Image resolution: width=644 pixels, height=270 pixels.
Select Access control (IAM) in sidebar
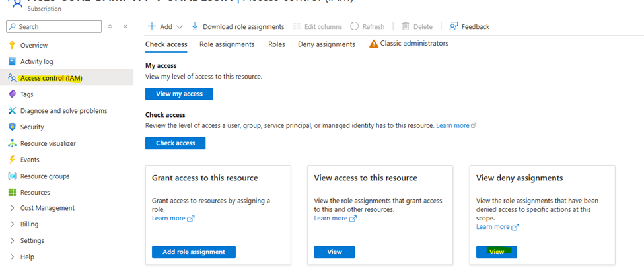coord(67,78)
